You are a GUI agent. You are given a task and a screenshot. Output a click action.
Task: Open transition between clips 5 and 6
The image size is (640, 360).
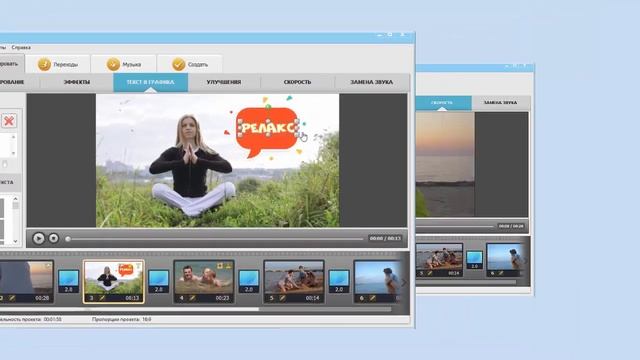tap(339, 281)
